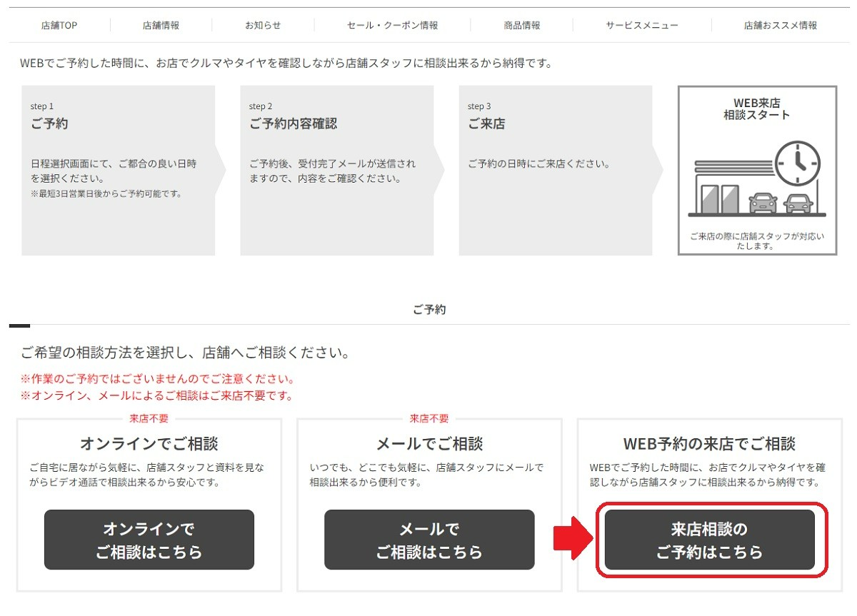Click the ご来店の際に店舗スタッフが対応 caption

[757, 241]
